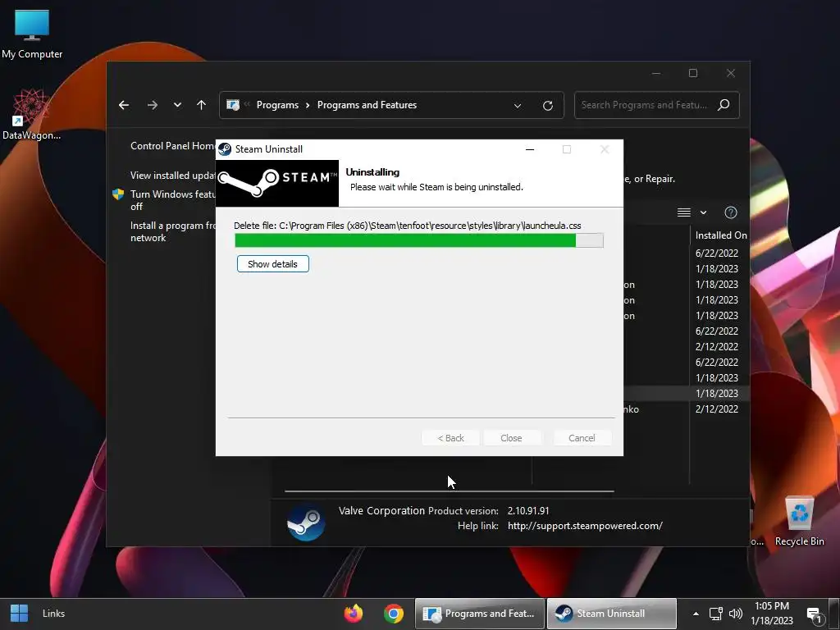This screenshot has width=840, height=630.
Task: Open Control Panel Home link
Action: point(172,146)
